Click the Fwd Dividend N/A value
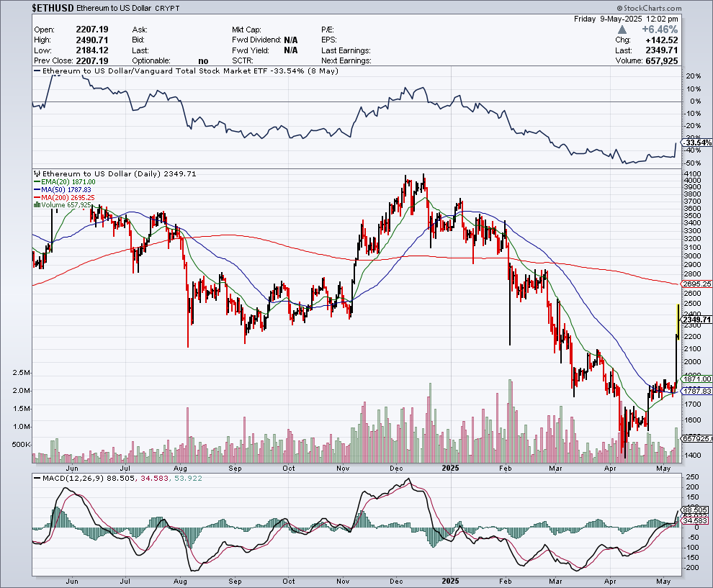 point(290,40)
